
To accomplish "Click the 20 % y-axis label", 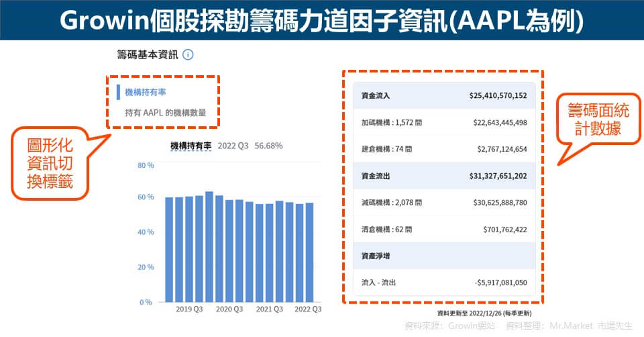I will [146, 267].
